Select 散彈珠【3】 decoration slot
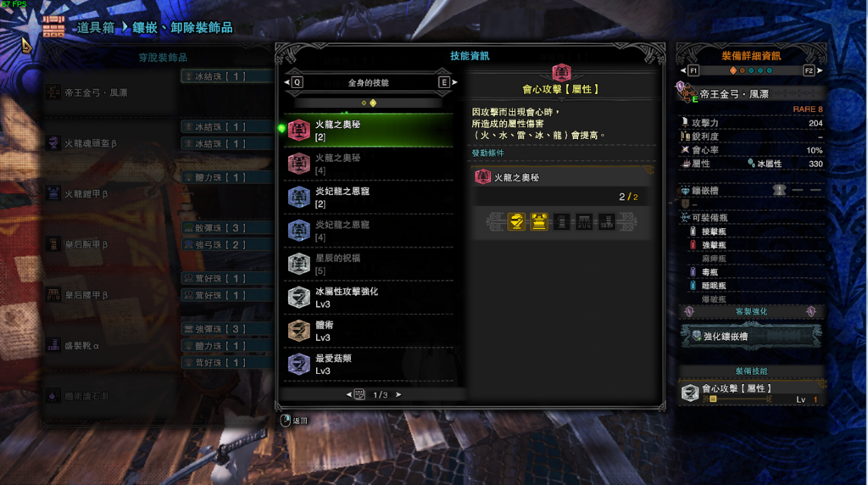868x485 pixels. (226, 228)
